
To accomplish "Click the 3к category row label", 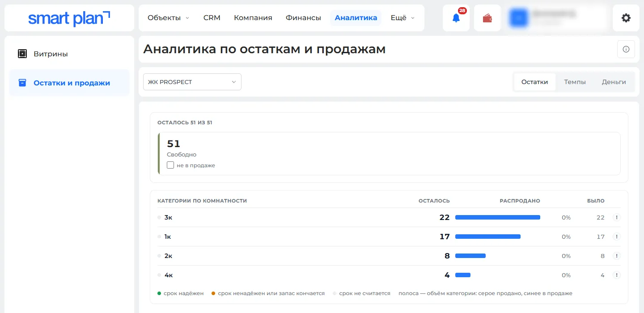I will [168, 217].
